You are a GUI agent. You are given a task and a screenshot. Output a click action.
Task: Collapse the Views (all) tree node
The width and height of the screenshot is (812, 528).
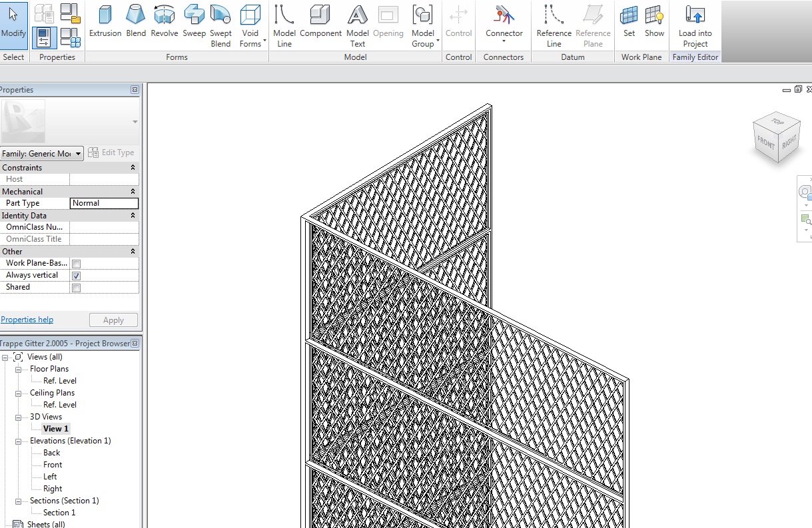[x=5, y=358]
